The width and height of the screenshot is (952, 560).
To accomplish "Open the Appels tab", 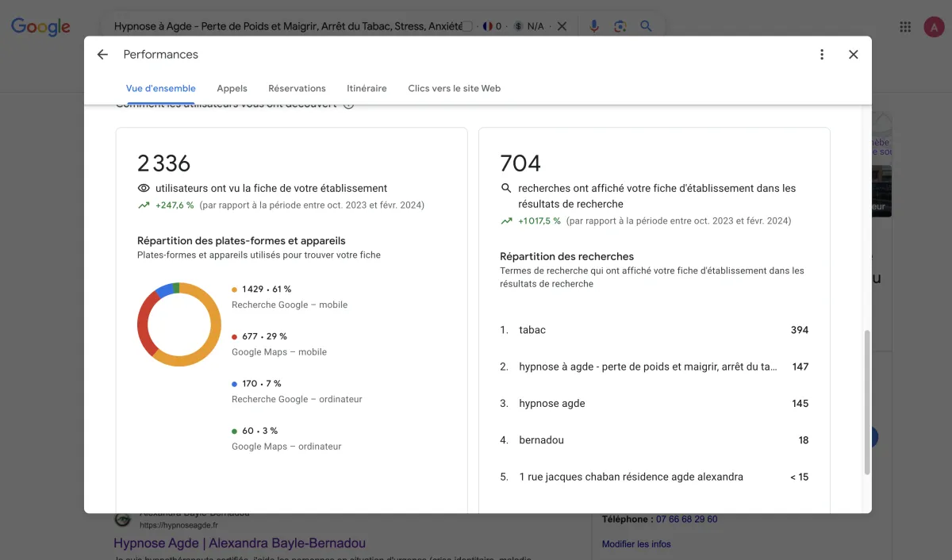I will [232, 89].
